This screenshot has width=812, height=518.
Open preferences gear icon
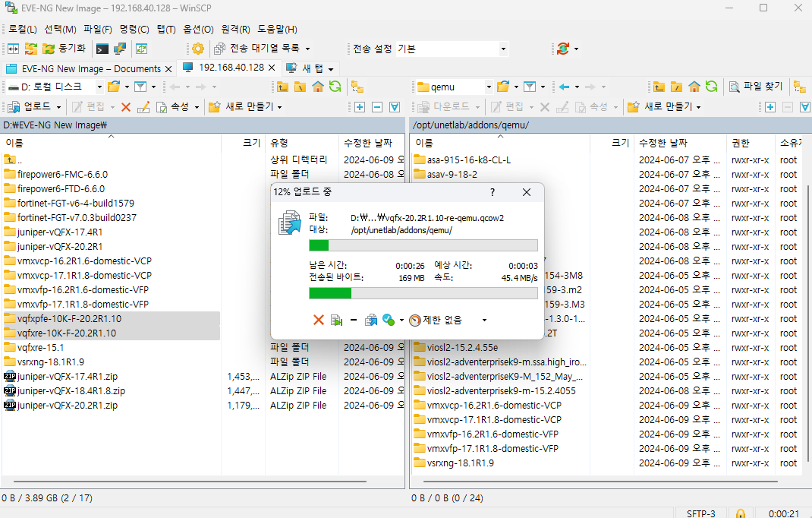198,49
